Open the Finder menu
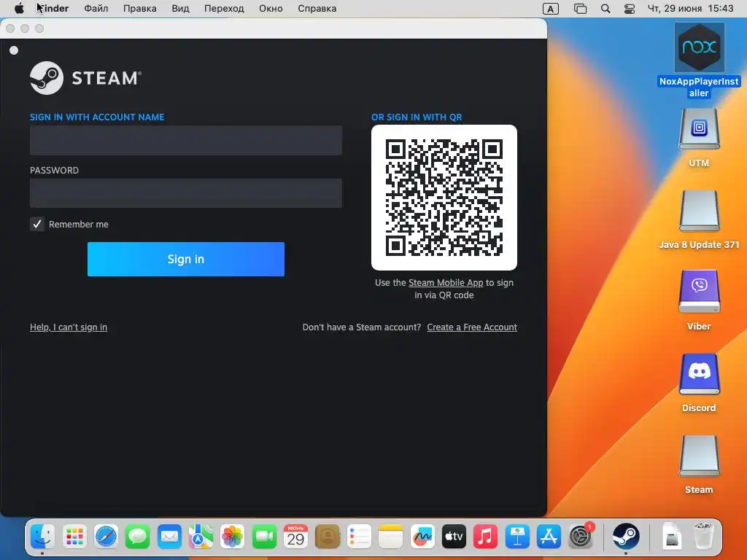This screenshot has height=560, width=747. coord(53,9)
